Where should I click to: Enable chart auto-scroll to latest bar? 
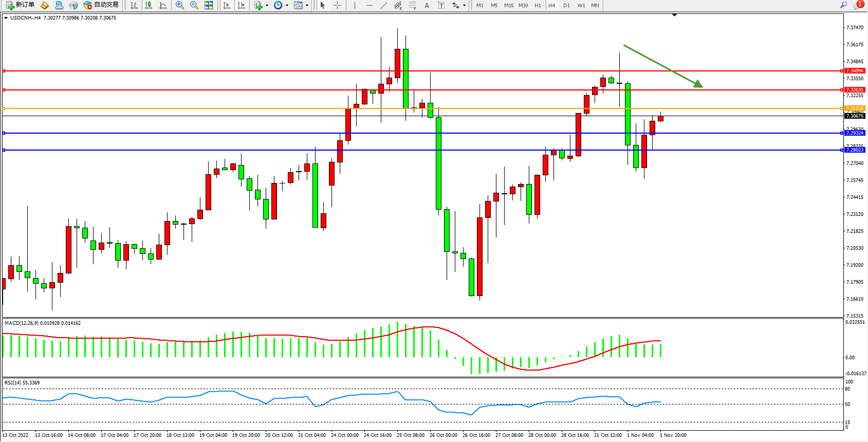[x=227, y=5]
